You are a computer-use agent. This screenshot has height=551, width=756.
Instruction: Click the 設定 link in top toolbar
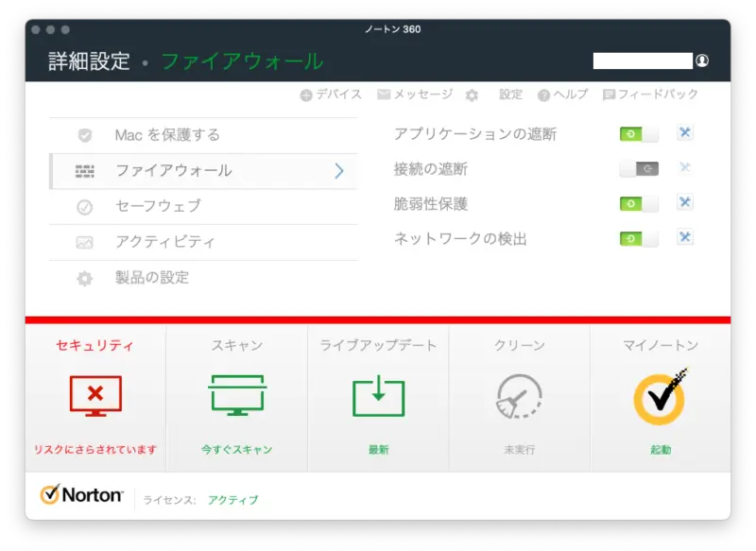pos(510,95)
